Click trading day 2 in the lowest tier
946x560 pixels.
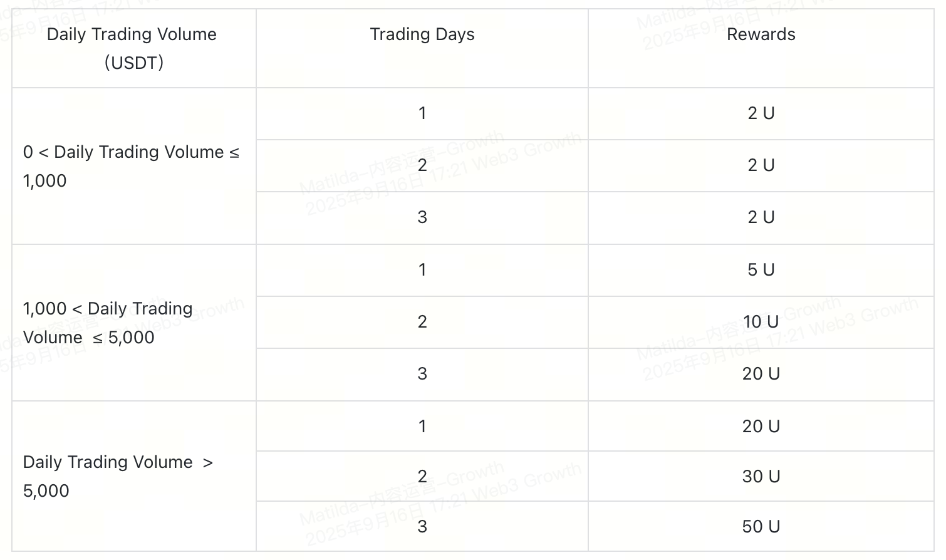point(422,165)
